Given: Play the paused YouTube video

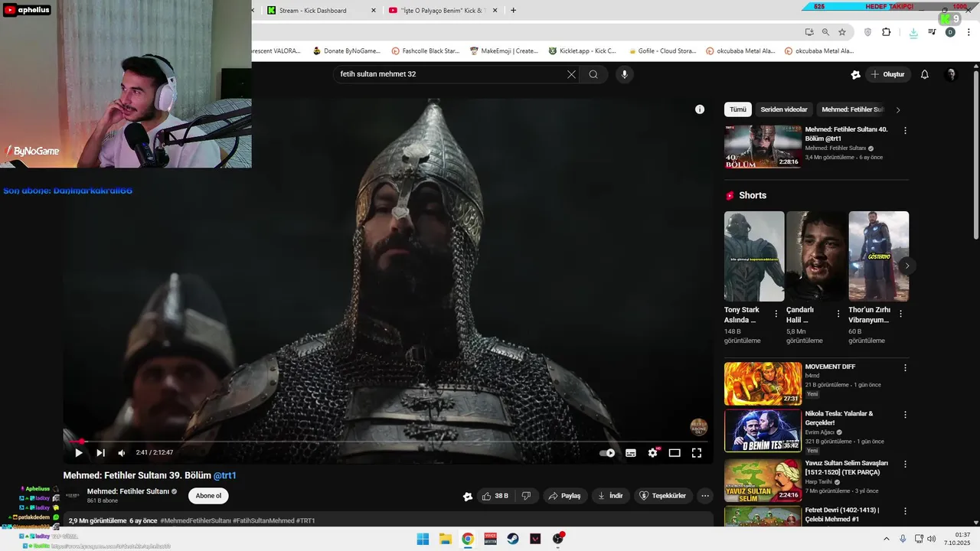Looking at the screenshot, I should 78,453.
